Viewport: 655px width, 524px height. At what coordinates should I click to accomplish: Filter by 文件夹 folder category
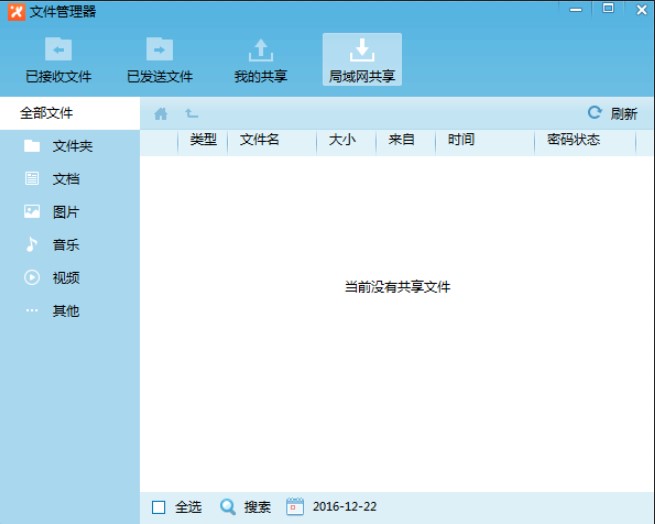click(72, 146)
